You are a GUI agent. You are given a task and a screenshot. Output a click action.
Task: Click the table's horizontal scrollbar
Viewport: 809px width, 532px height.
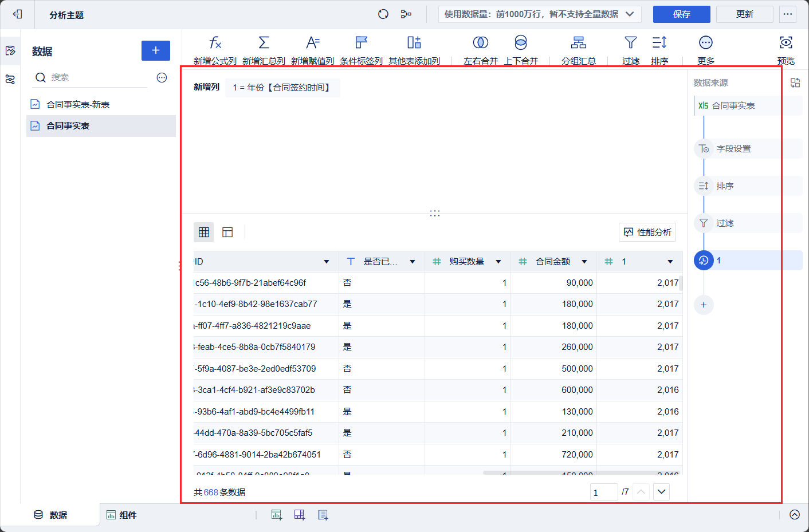click(x=582, y=472)
